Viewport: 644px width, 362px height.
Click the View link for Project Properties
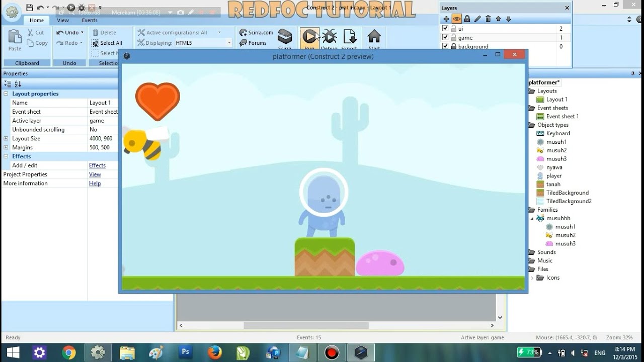point(95,174)
